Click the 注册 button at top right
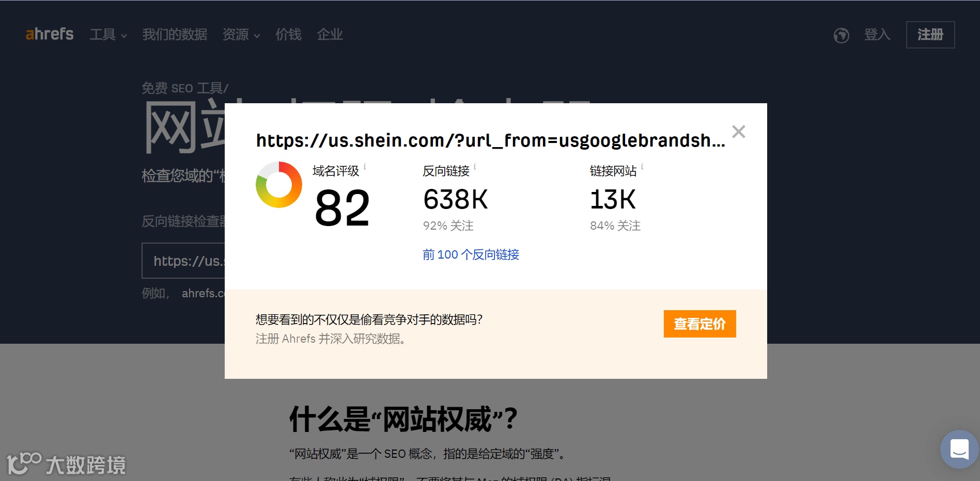This screenshot has height=481, width=980. click(x=930, y=35)
